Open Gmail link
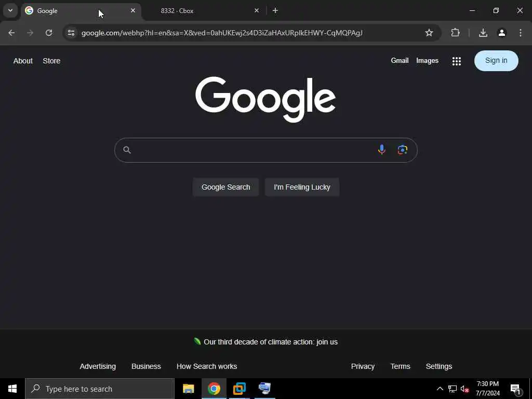This screenshot has height=399, width=532. [x=400, y=60]
